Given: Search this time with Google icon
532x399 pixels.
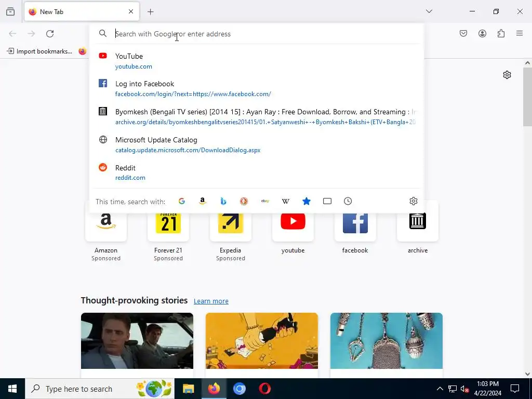Looking at the screenshot, I should 182,201.
